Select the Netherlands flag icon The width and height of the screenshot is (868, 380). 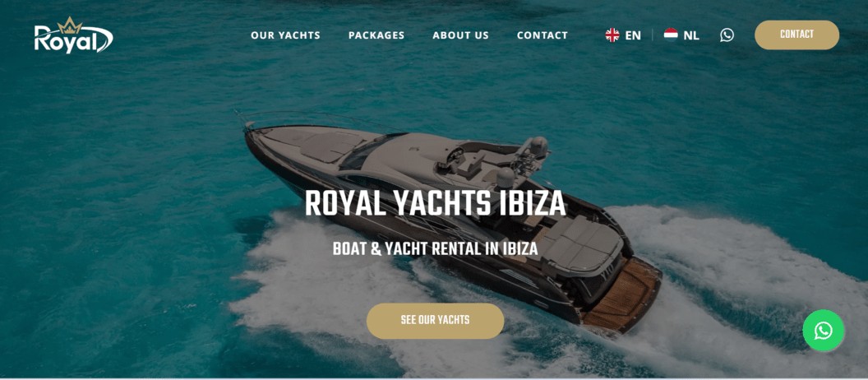pyautogui.click(x=671, y=35)
